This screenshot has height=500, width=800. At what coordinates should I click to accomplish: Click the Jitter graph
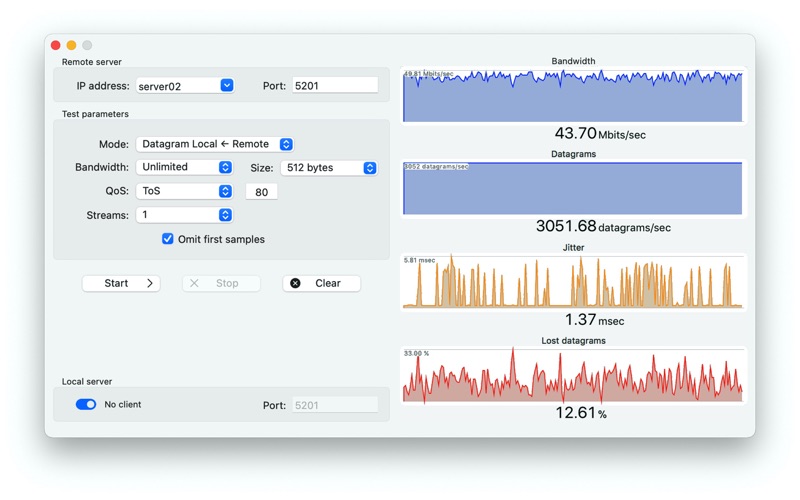tap(572, 282)
